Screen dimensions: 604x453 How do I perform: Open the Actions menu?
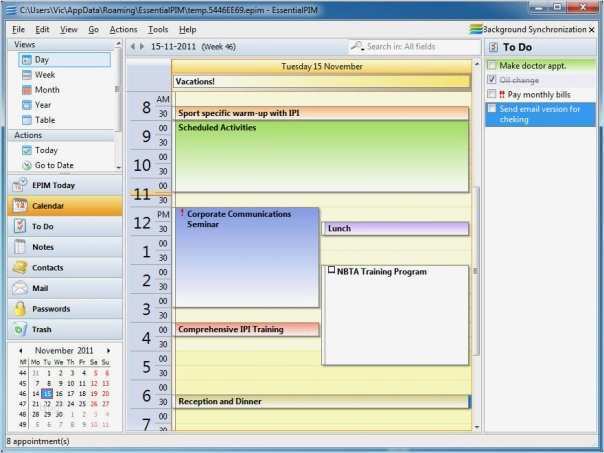point(123,30)
